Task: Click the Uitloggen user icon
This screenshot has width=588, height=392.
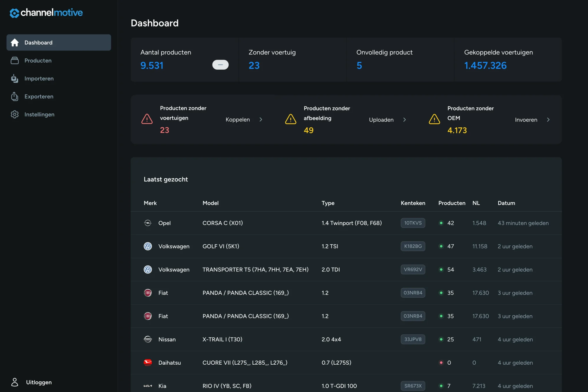Action: 15,382
